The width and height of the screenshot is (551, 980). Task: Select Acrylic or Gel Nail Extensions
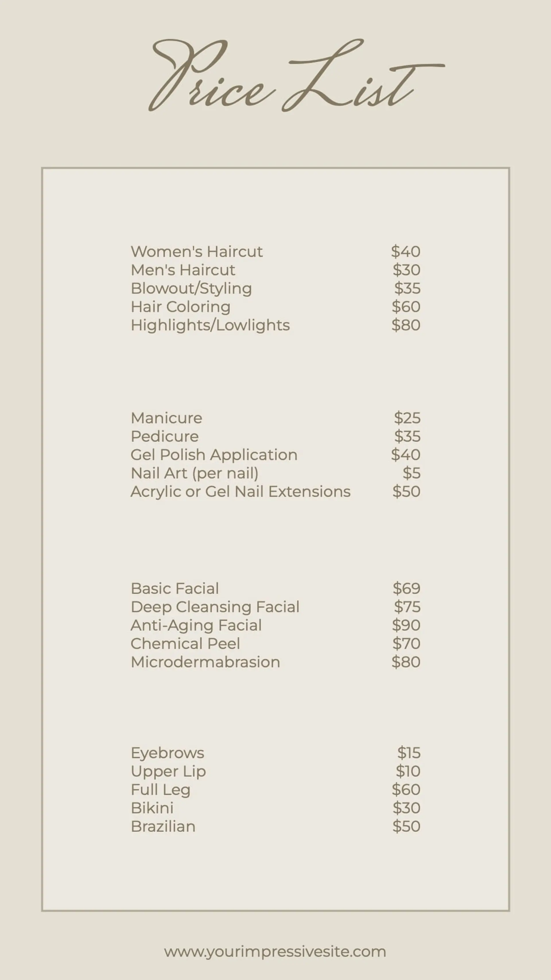(241, 492)
